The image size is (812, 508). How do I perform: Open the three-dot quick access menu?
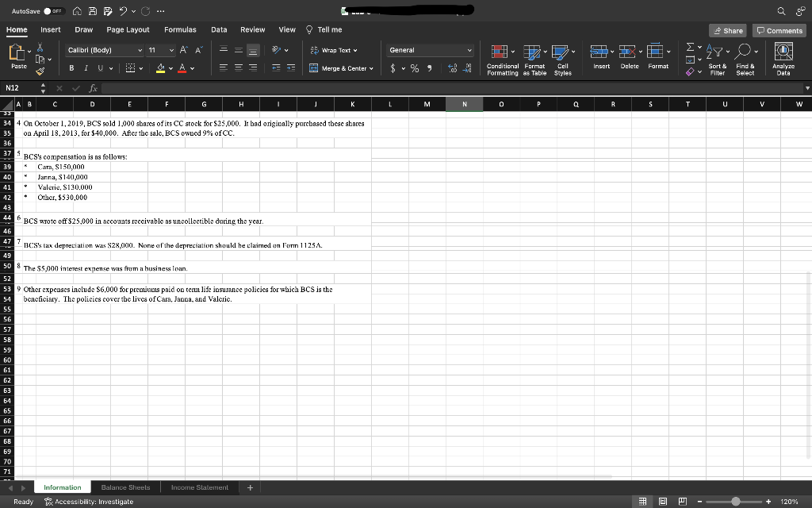click(x=160, y=11)
